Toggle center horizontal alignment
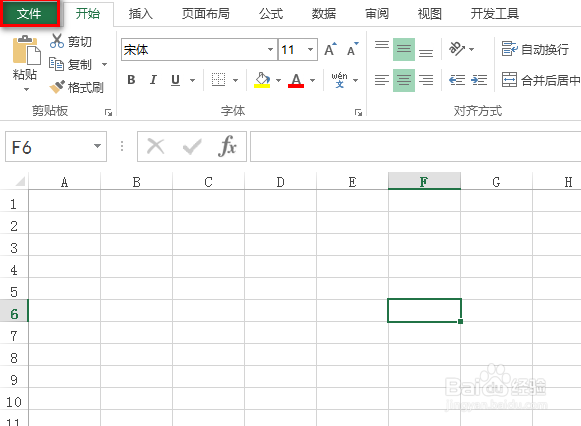 (404, 80)
